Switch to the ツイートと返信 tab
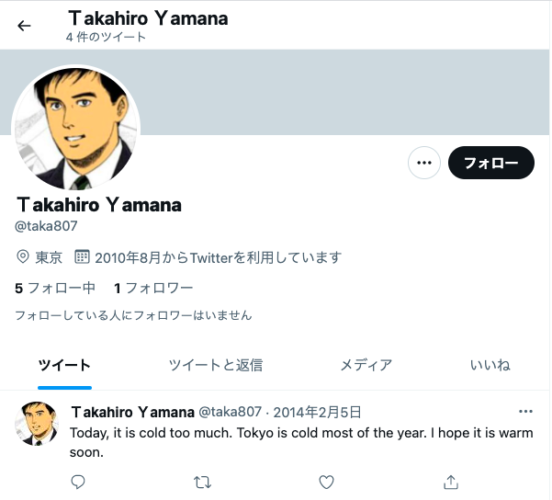Viewport: 552px width, 500px height. (x=215, y=365)
